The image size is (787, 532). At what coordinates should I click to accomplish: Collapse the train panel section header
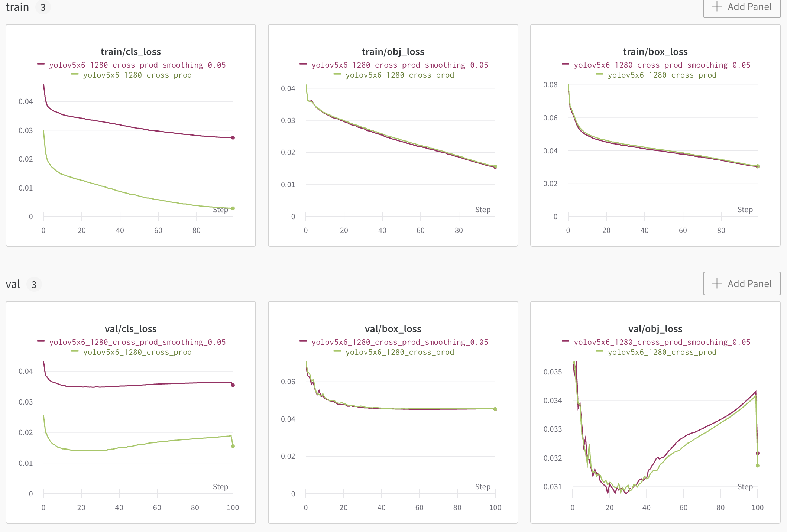point(17,6)
